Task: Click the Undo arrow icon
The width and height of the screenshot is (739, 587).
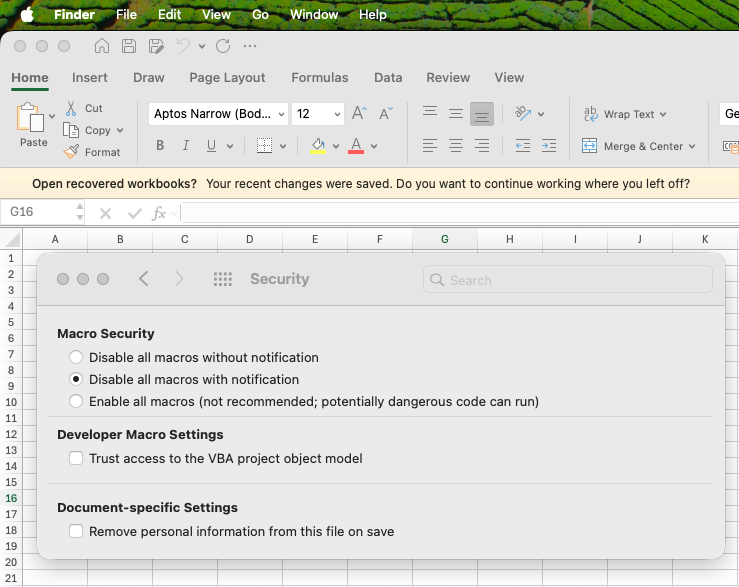Action: point(183,46)
